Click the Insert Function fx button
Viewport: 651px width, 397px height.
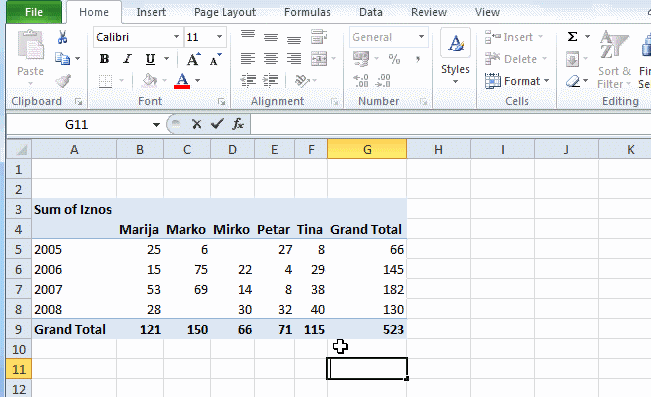(238, 124)
